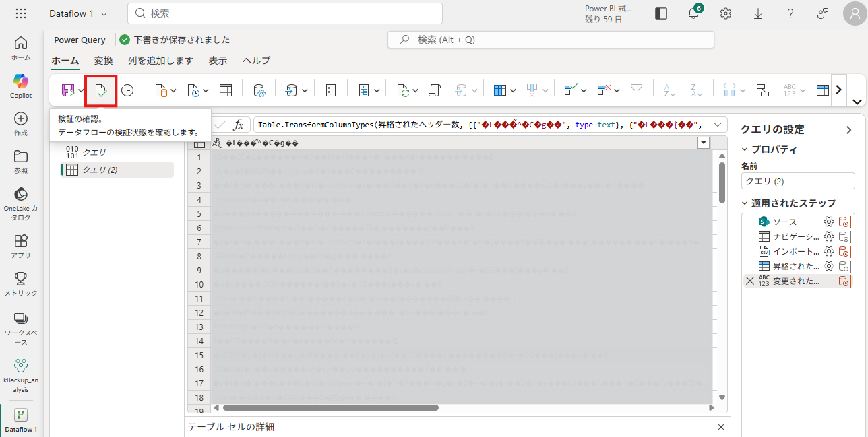The width and height of the screenshot is (868, 437).
Task: Click the クエリ name input field
Action: click(797, 181)
